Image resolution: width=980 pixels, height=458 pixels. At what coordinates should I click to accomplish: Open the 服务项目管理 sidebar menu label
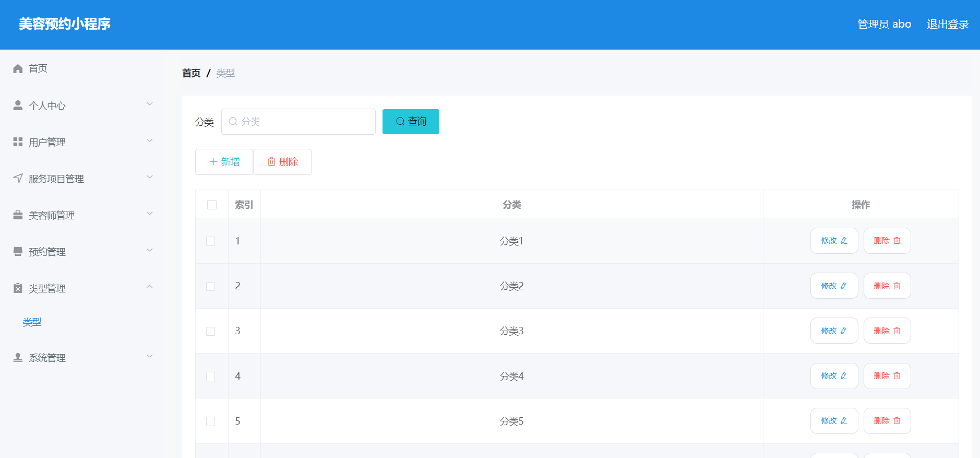(x=56, y=179)
